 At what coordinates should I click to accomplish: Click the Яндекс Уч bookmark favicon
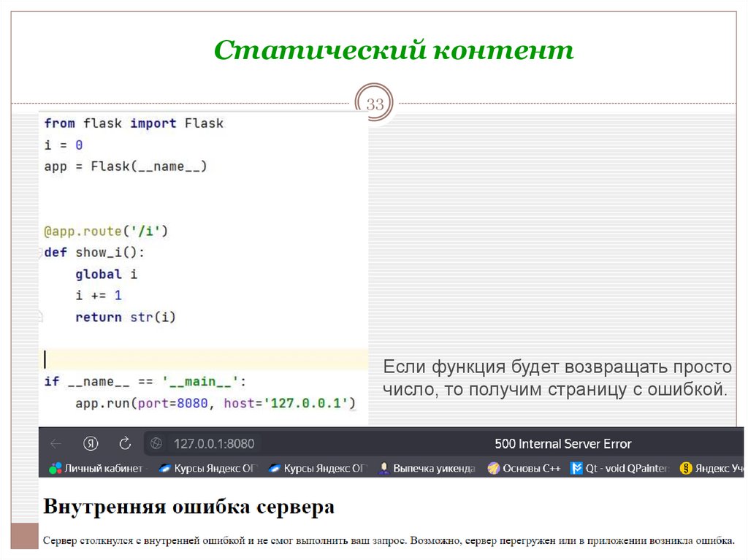pos(685,469)
